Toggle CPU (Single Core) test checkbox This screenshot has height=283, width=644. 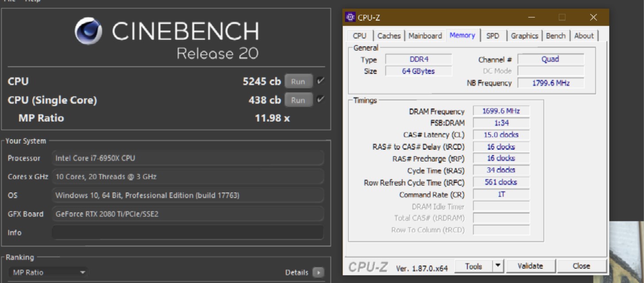[321, 100]
